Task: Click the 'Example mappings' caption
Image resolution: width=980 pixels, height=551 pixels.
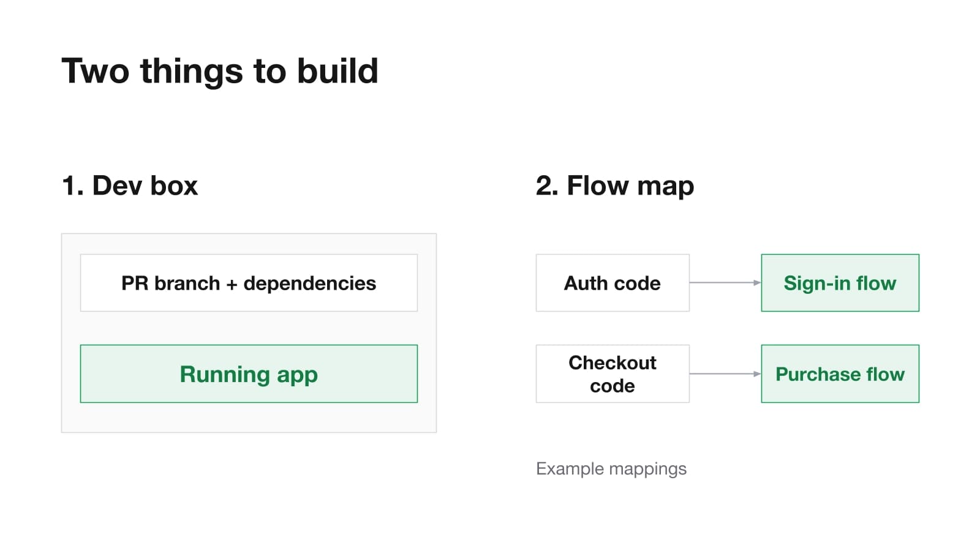Action: (x=611, y=469)
